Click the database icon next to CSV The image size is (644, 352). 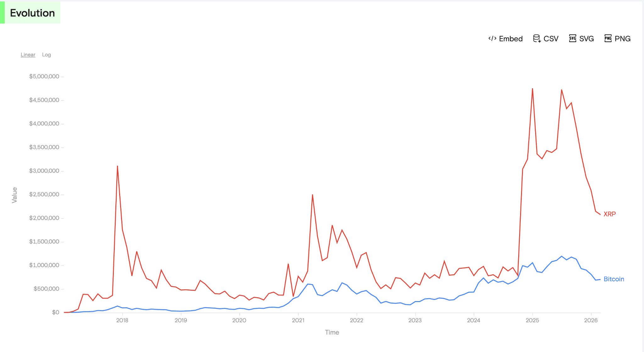click(x=536, y=38)
